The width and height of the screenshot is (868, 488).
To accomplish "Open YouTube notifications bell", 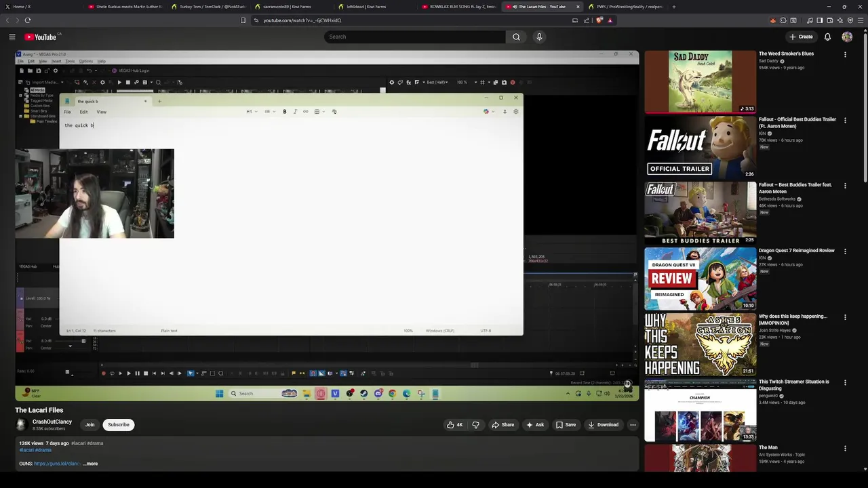I will (x=827, y=37).
